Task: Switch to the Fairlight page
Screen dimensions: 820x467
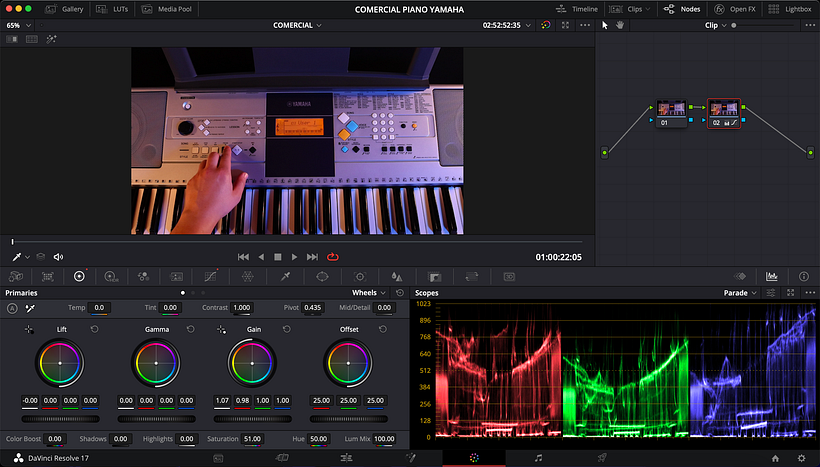Action: coord(538,458)
